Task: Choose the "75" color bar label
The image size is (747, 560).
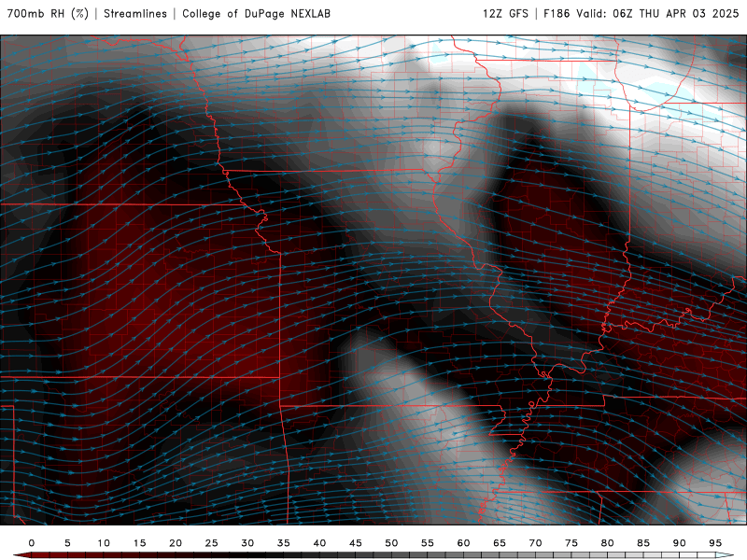Action: (x=571, y=543)
